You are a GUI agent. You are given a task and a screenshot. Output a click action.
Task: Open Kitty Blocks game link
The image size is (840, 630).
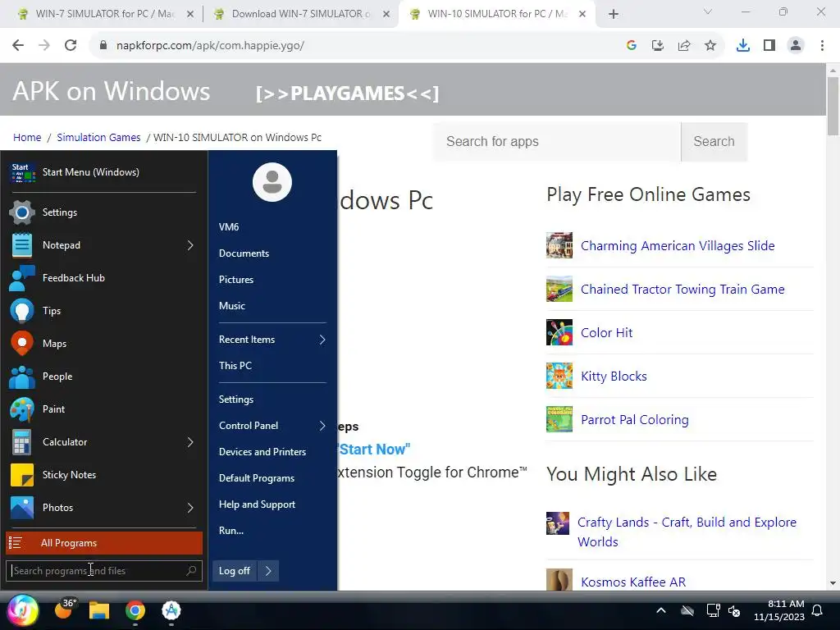tap(614, 376)
